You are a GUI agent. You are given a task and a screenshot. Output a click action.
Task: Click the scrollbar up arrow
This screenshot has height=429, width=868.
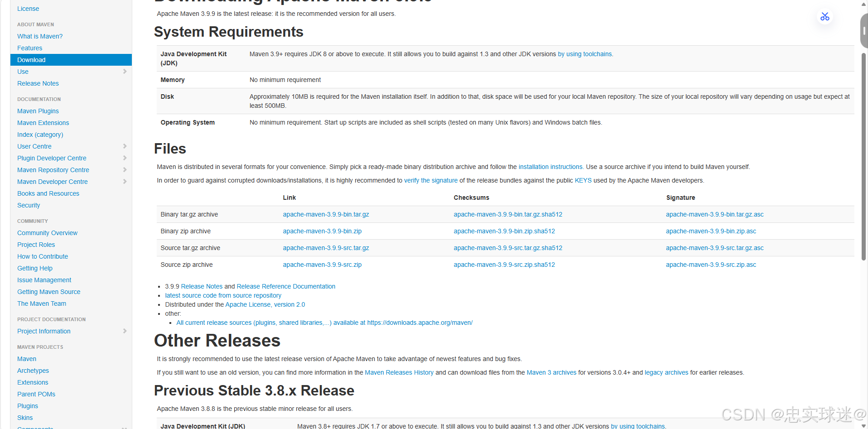click(864, 4)
